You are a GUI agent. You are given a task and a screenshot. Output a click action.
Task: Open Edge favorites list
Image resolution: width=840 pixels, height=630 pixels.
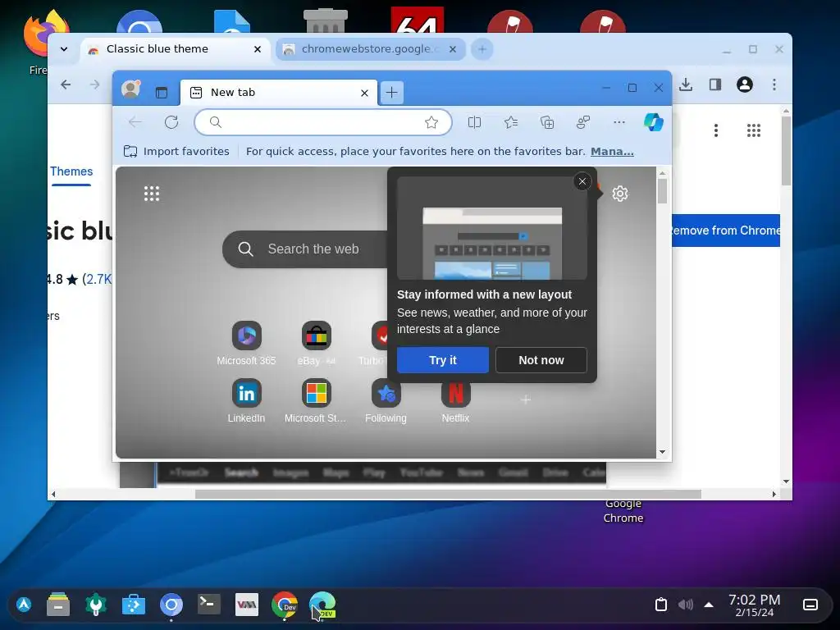[x=511, y=123]
